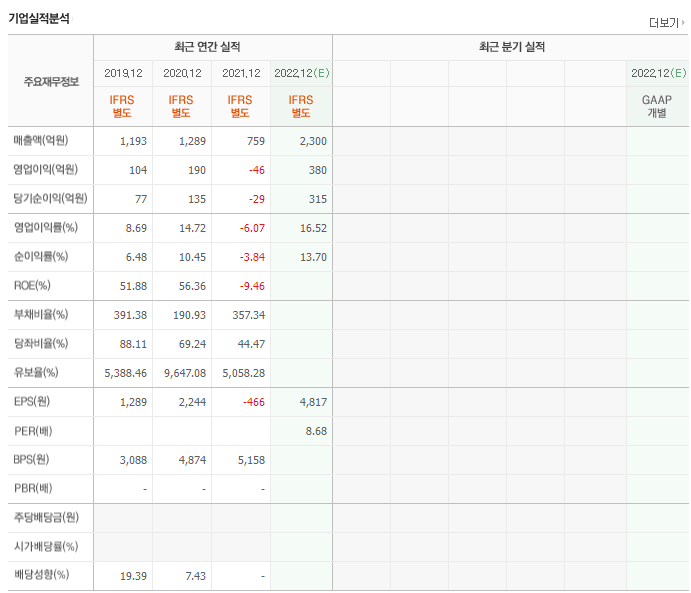Click reserve ratio value 5,058.28

[244, 373]
